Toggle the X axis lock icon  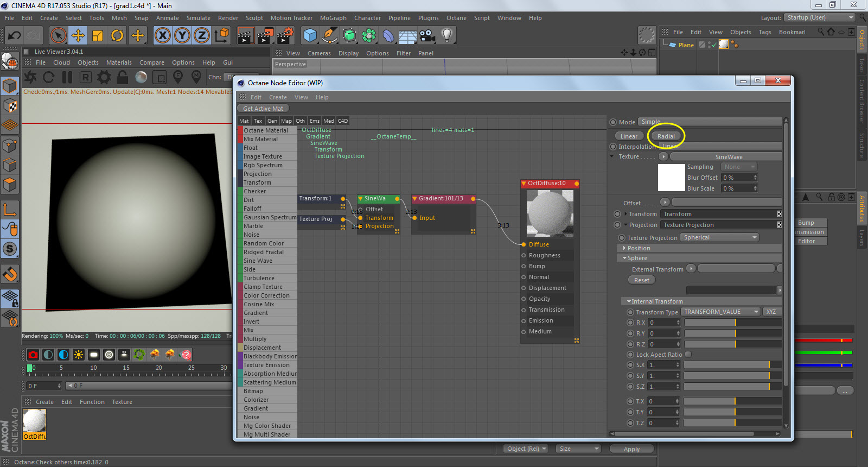click(162, 36)
